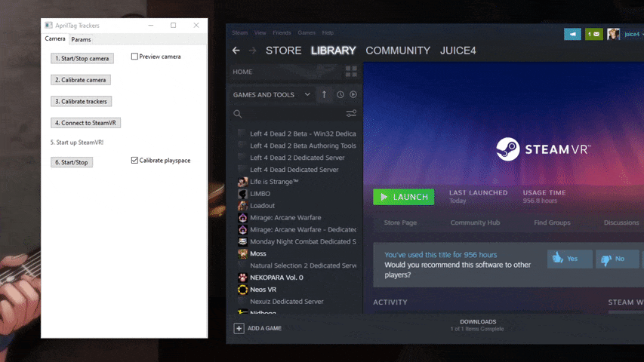Screen dimensions: 644x362
Task: Open the COMMUNITY section
Action: pos(398,51)
